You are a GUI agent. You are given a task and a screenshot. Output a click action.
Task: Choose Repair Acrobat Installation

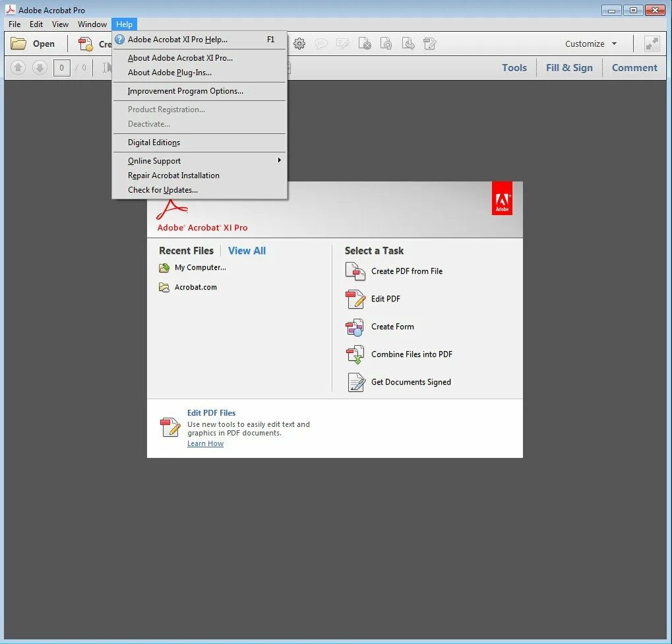coord(199,176)
